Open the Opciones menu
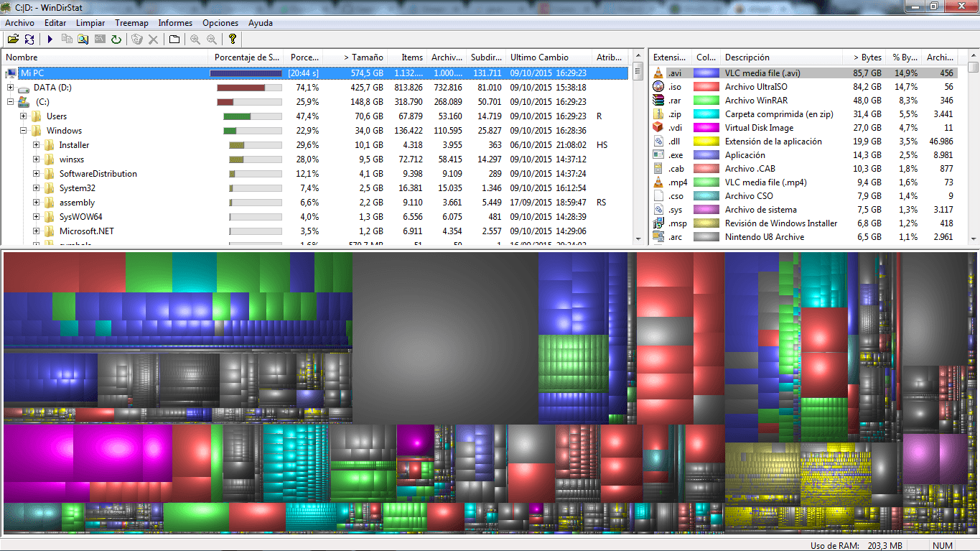Viewport: 980px width, 551px height. pyautogui.click(x=220, y=23)
